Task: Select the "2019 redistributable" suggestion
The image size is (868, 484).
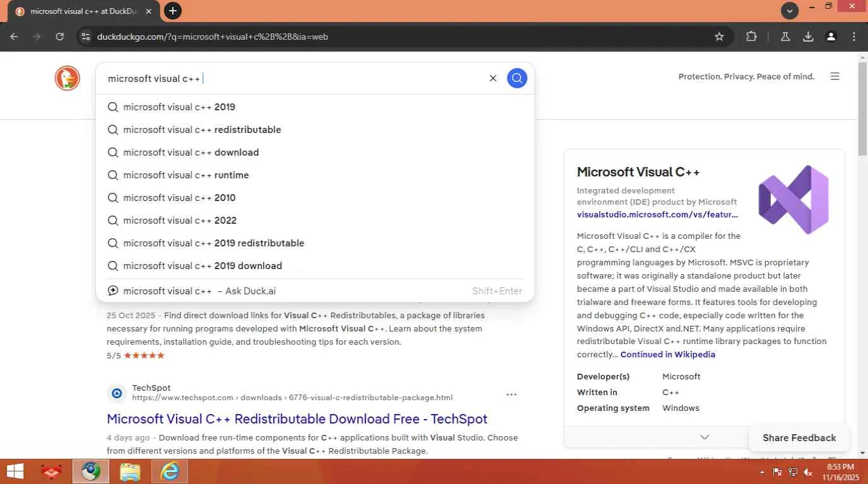Action: coord(315,243)
